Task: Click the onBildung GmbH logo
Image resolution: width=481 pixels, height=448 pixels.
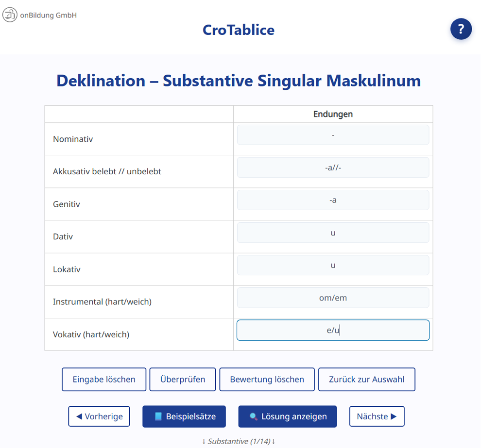Action: point(39,15)
